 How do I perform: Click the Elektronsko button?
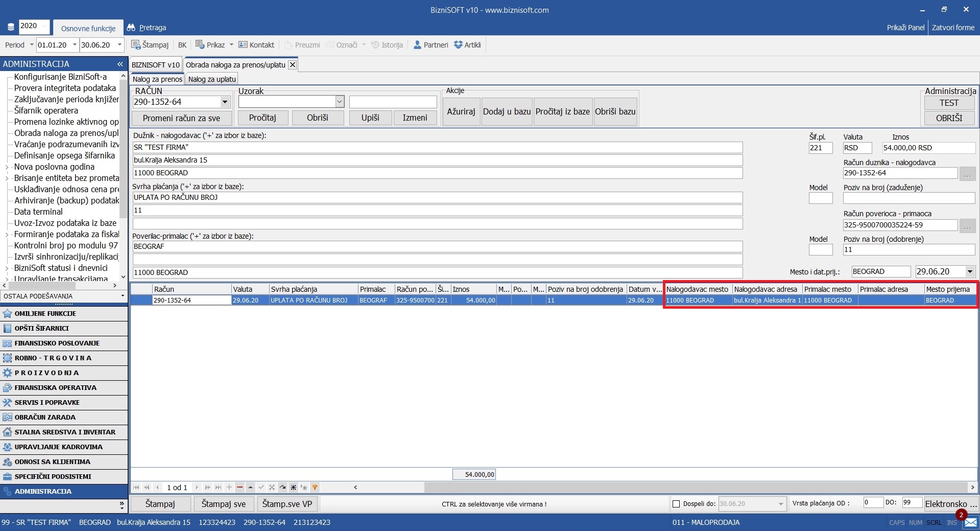(951, 504)
